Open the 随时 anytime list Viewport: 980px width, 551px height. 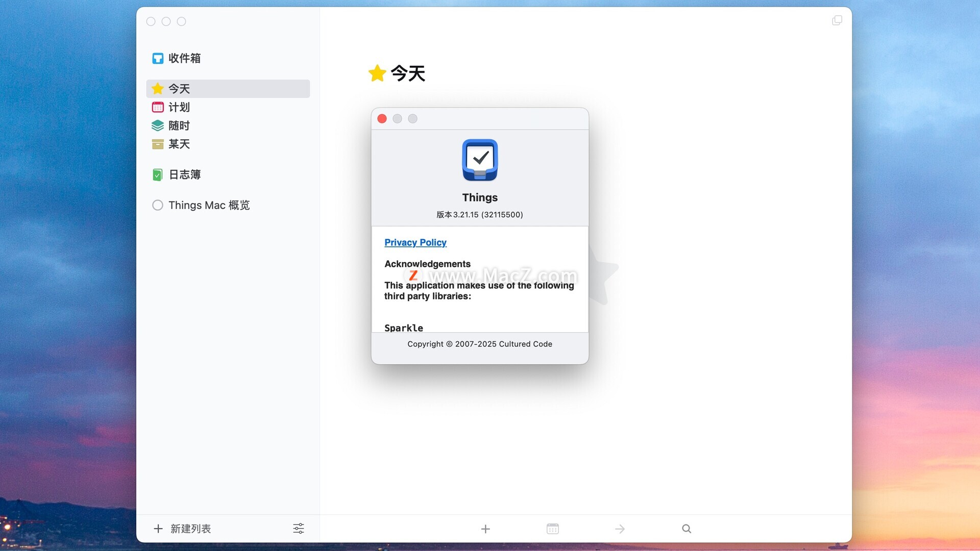[228, 126]
